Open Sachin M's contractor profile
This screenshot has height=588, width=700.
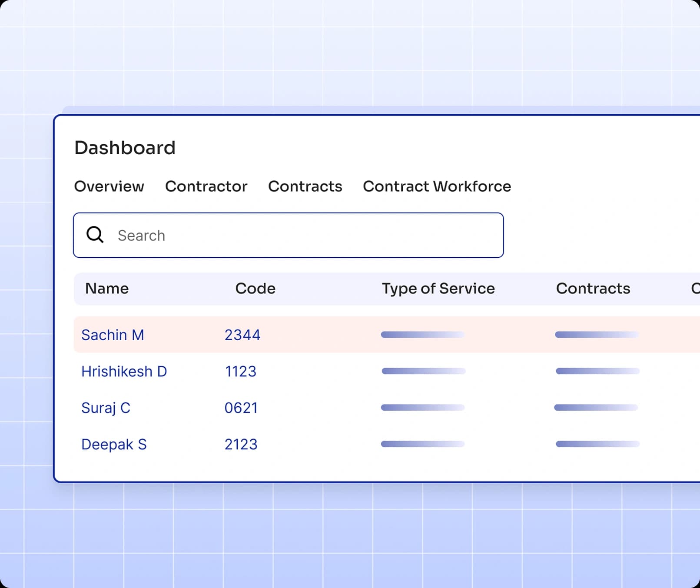click(113, 335)
